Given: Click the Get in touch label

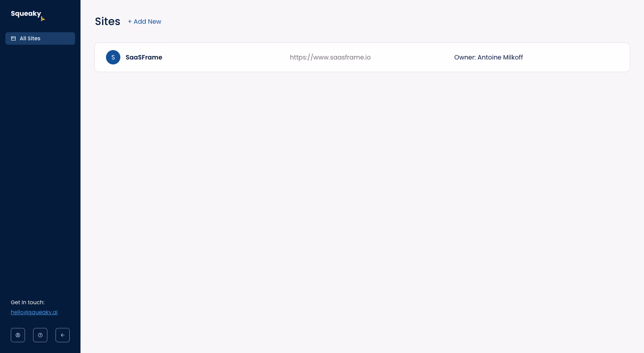Looking at the screenshot, I should click(28, 302).
